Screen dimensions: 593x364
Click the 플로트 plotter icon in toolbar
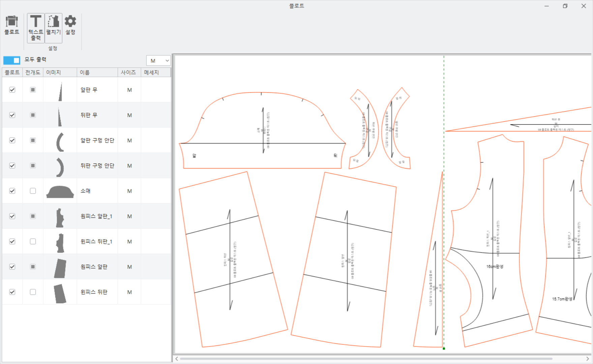point(12,25)
